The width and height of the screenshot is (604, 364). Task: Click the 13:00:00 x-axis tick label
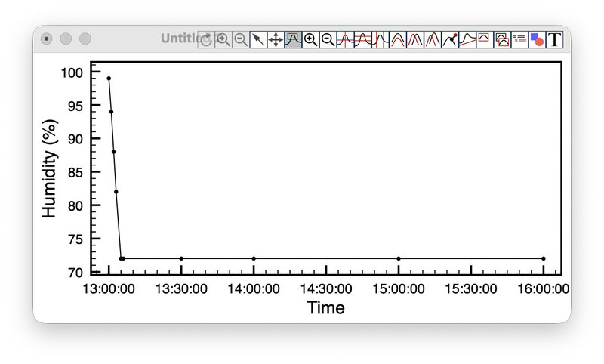(x=108, y=288)
